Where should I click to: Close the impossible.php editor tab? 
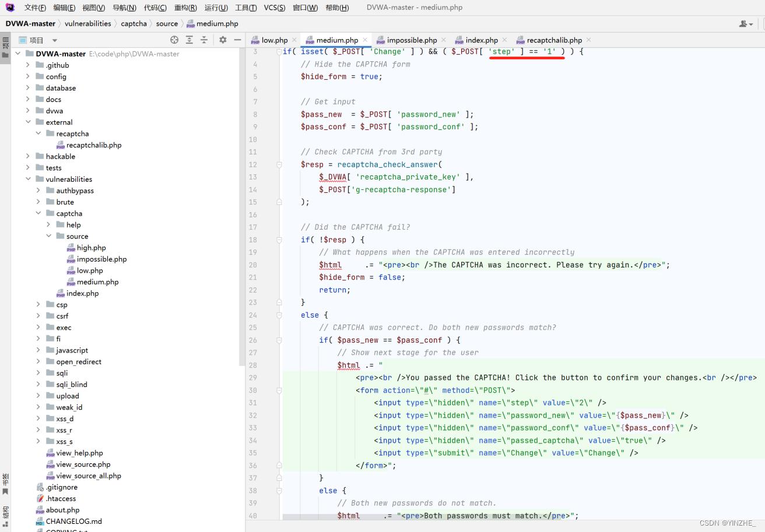coord(444,40)
